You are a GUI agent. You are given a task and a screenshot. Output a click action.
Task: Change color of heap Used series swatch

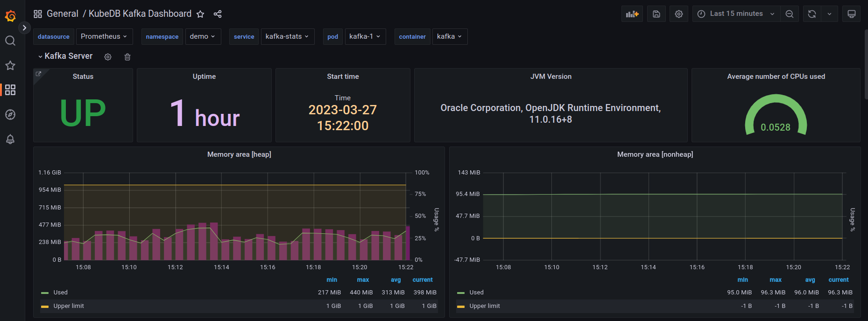pos(45,293)
